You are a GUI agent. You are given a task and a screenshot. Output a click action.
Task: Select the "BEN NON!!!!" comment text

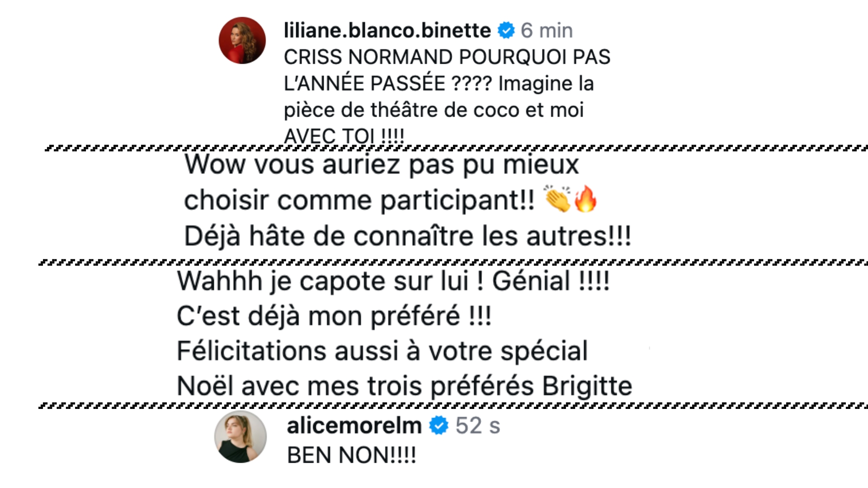[351, 455]
